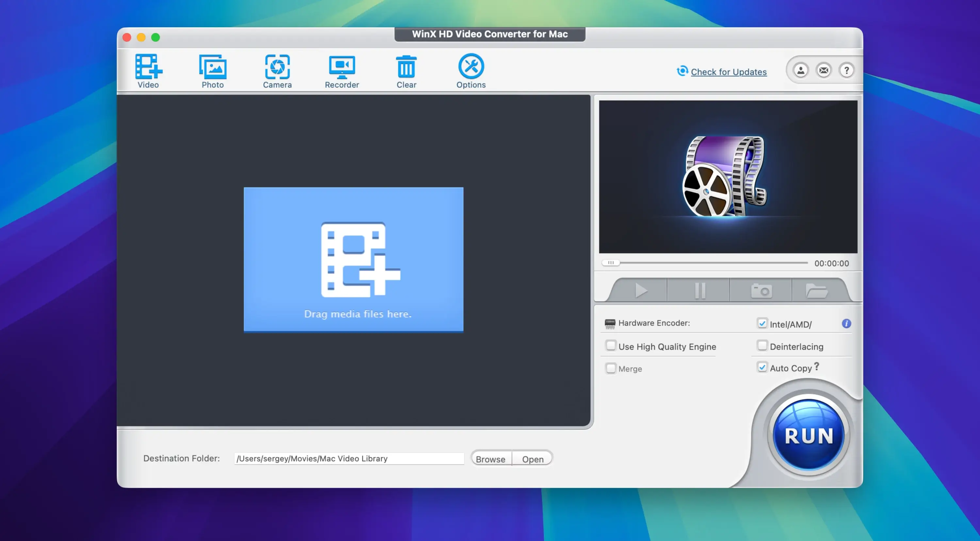Open the Photo slideshow tool
This screenshot has height=541, width=980.
213,71
